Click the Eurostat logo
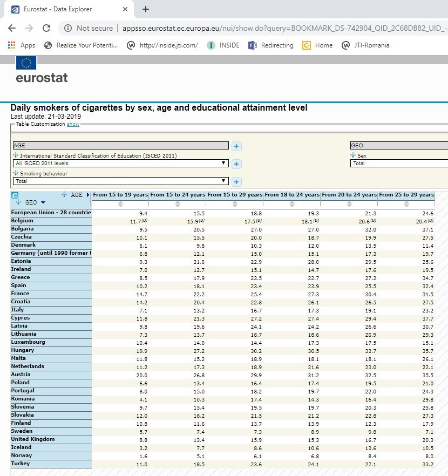Image resolution: width=448 pixels, height=476 pixels. [42, 71]
